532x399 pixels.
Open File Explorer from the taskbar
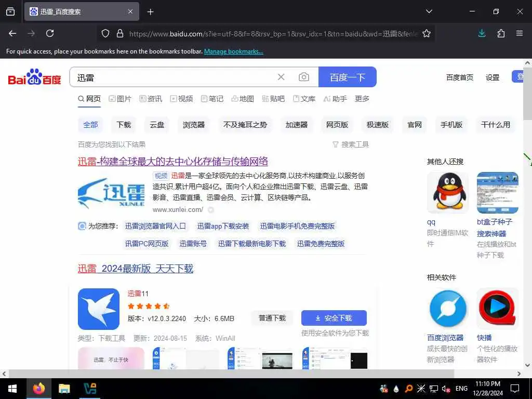64,389
